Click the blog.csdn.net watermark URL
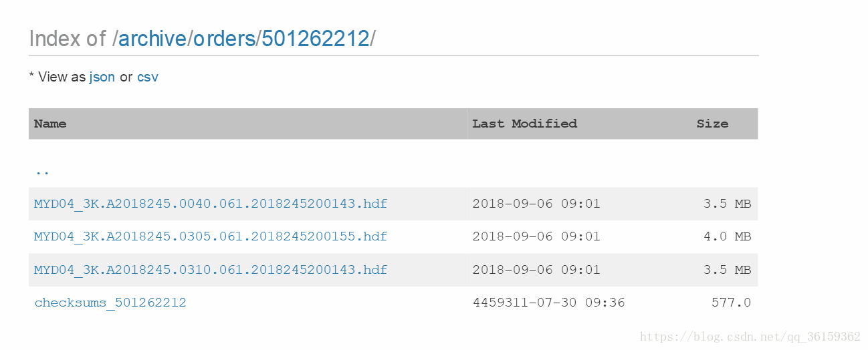The width and height of the screenshot is (868, 350). click(750, 337)
